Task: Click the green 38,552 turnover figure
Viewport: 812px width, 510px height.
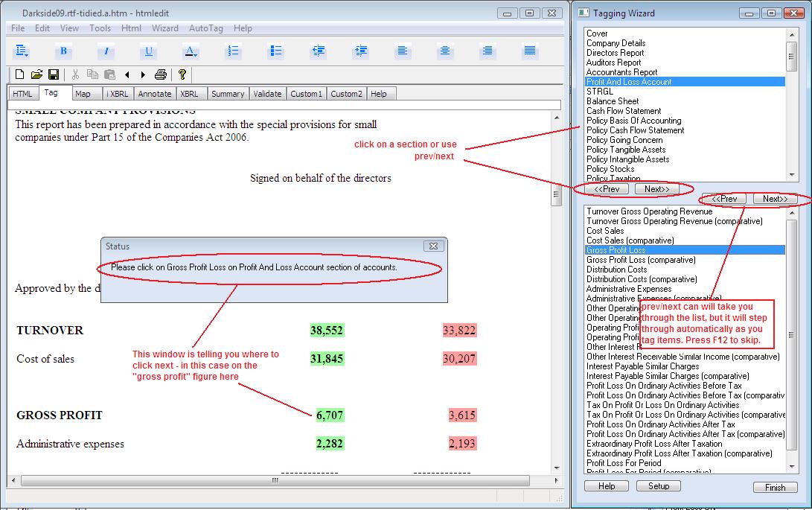Action: 327,330
